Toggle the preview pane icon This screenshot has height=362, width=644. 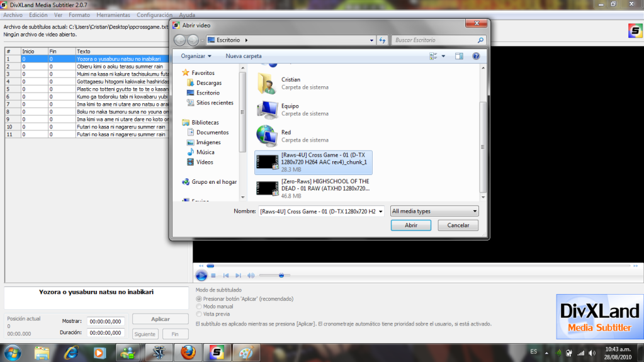tap(459, 56)
